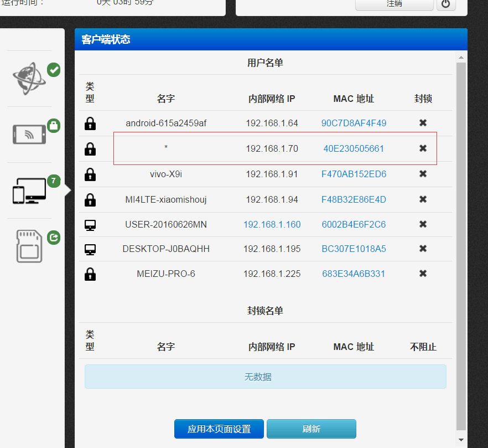The image size is (488, 448).
Task: Open MAC address 6002B4E6F2C6 link
Action: [354, 225]
